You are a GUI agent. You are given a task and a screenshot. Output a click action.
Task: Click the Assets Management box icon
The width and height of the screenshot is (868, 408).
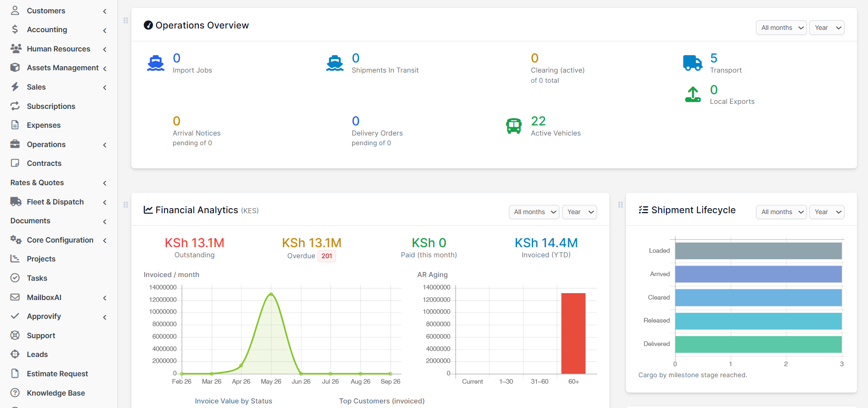point(15,68)
